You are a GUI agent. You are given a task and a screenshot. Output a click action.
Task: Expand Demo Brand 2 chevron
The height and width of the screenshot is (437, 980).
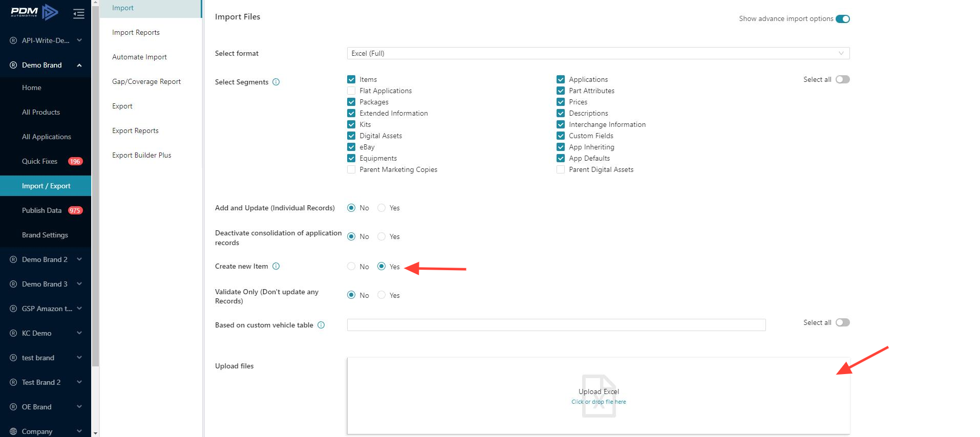79,259
